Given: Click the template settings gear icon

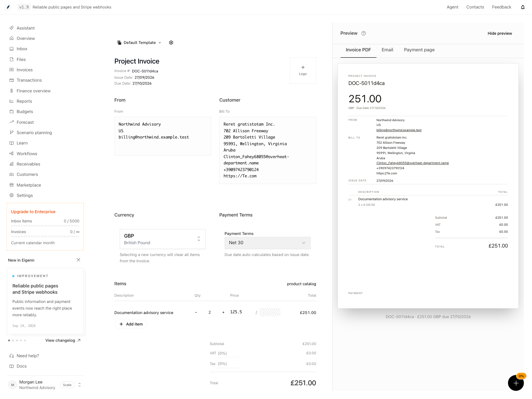Looking at the screenshot, I should click(171, 42).
